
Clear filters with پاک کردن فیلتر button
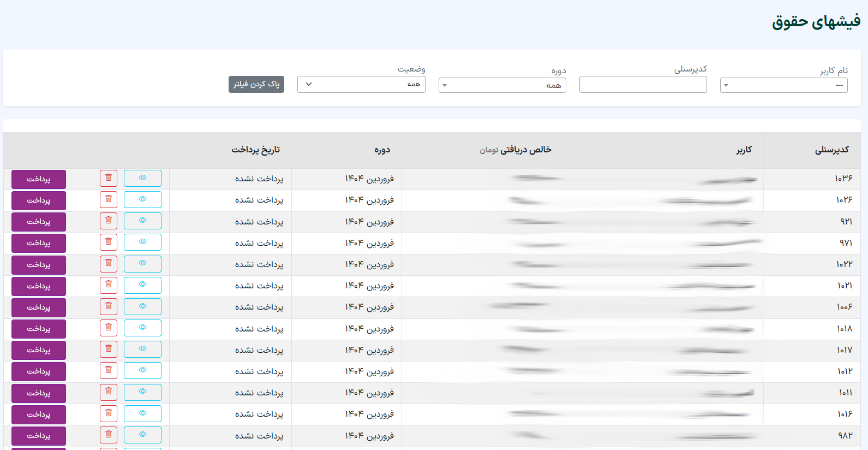click(x=256, y=84)
